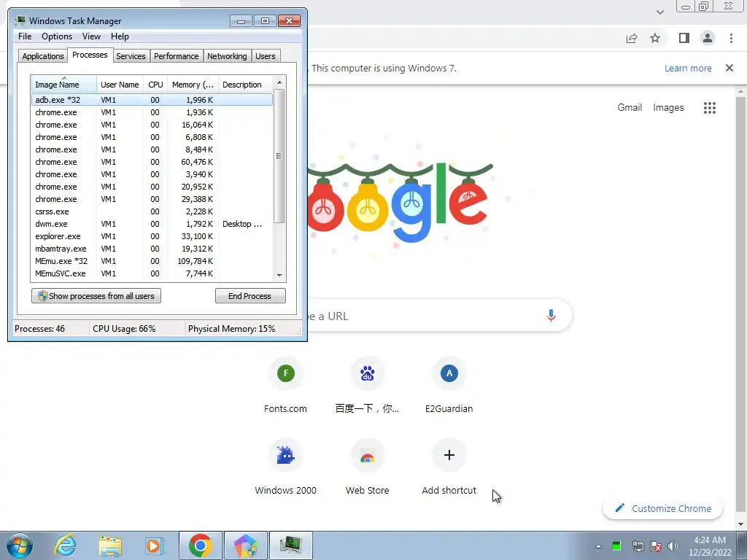
Task: Select the chrome.exe row using 60,476 K
Action: [152, 162]
